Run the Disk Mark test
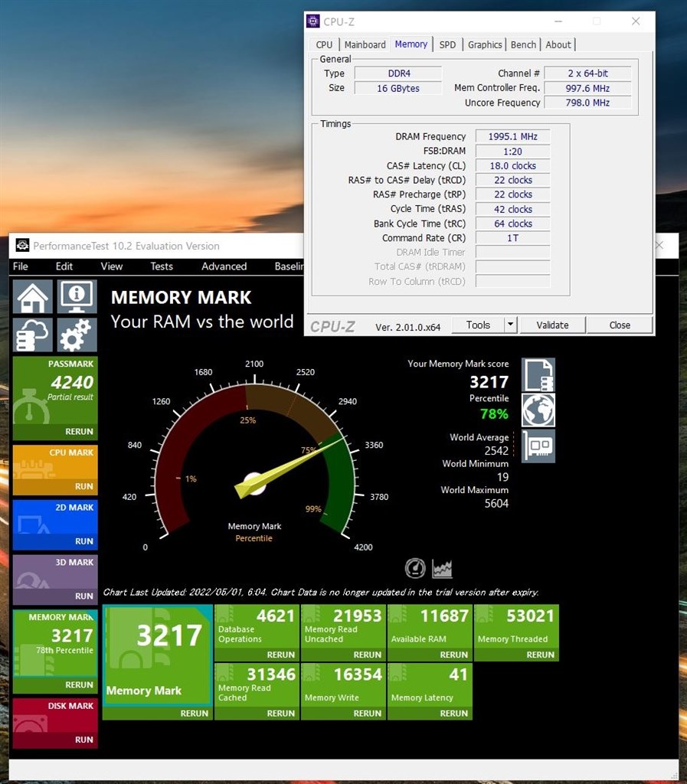687x784 pixels. [84, 740]
